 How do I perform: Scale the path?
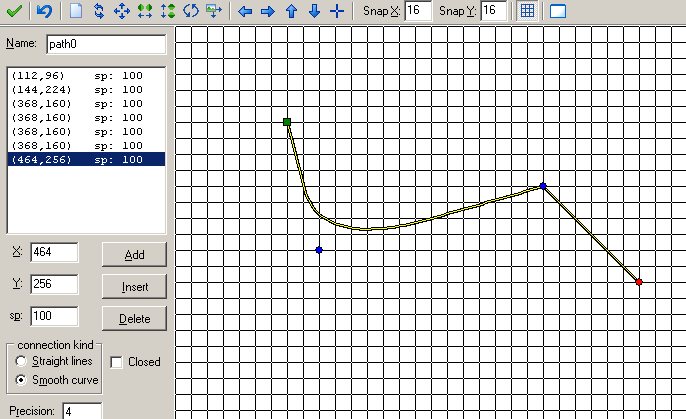tap(213, 11)
